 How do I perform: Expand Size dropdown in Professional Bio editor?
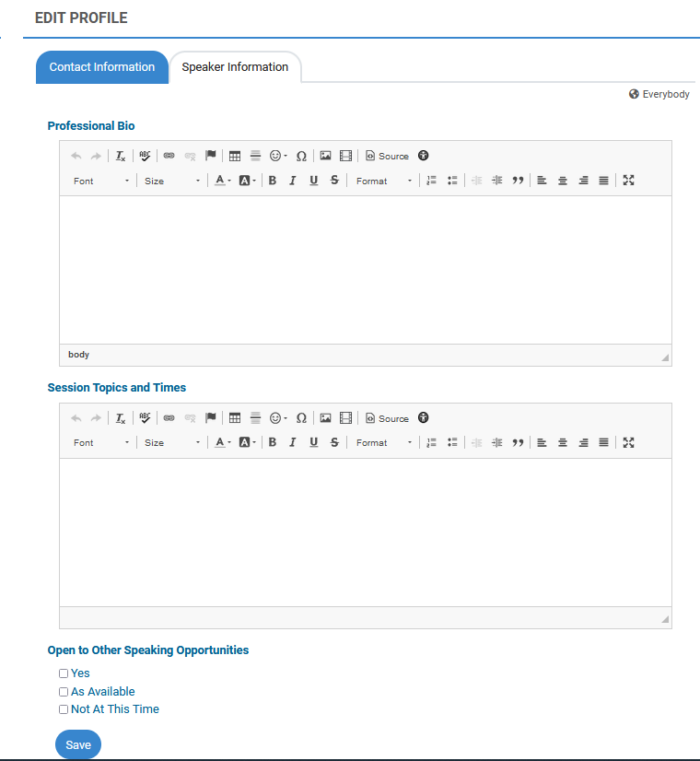(x=172, y=181)
